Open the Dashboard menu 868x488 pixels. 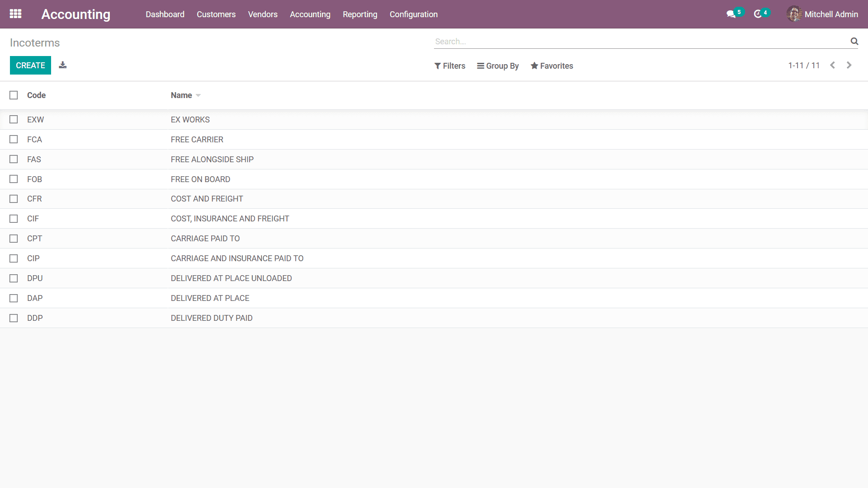pyautogui.click(x=165, y=14)
